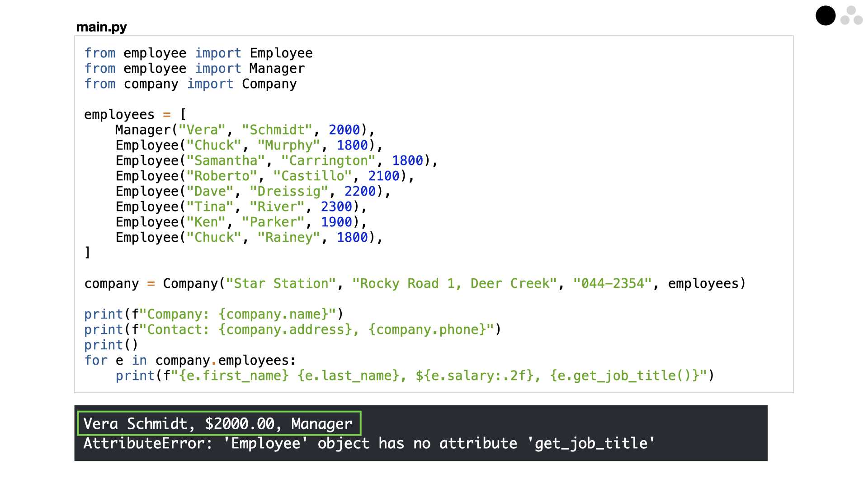Image resolution: width=868 pixels, height=488 pixels.
Task: Click the Employee "Ken", "Parker" line
Action: [241, 222]
